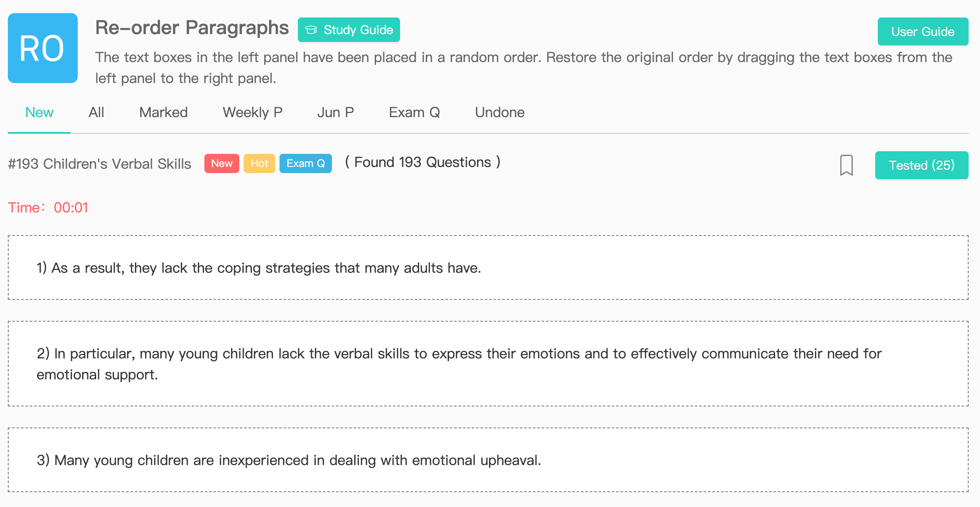
Task: Open the Study Guide
Action: pyautogui.click(x=349, y=30)
